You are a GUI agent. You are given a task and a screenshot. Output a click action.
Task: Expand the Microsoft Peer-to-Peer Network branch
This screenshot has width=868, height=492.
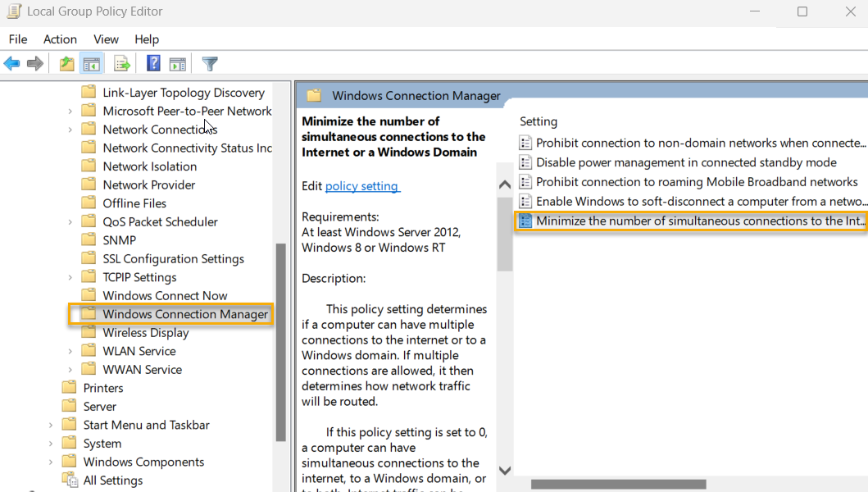[70, 111]
